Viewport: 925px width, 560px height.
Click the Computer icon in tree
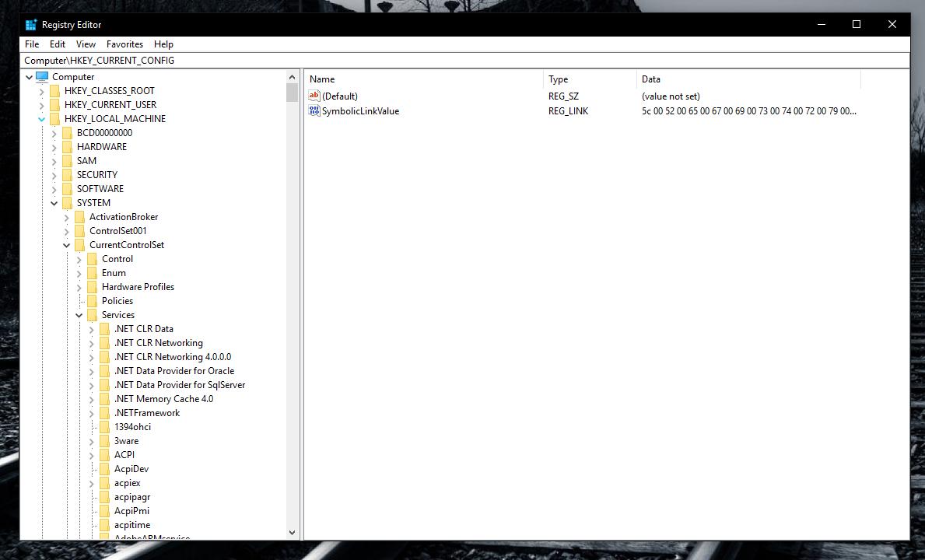click(x=42, y=77)
